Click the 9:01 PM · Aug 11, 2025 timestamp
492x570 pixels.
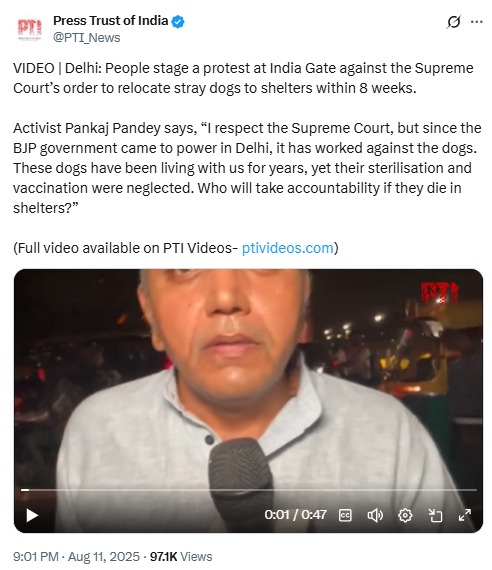tap(76, 557)
